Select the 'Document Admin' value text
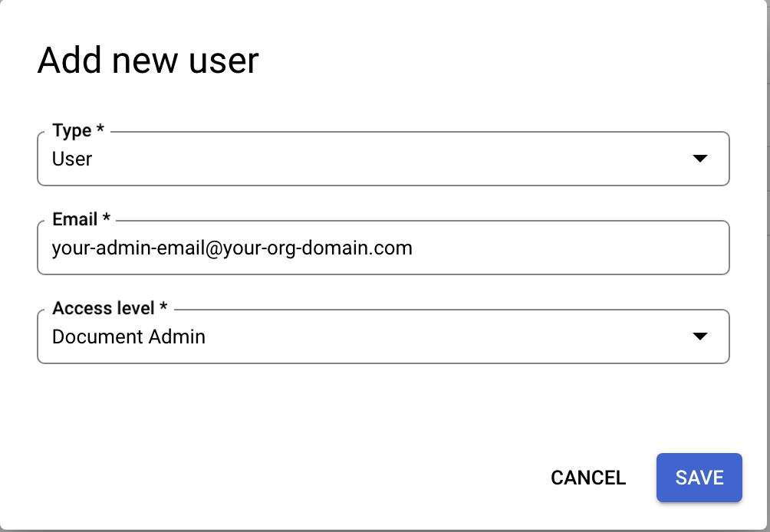Viewport: 770px width, 532px height. pos(128,337)
